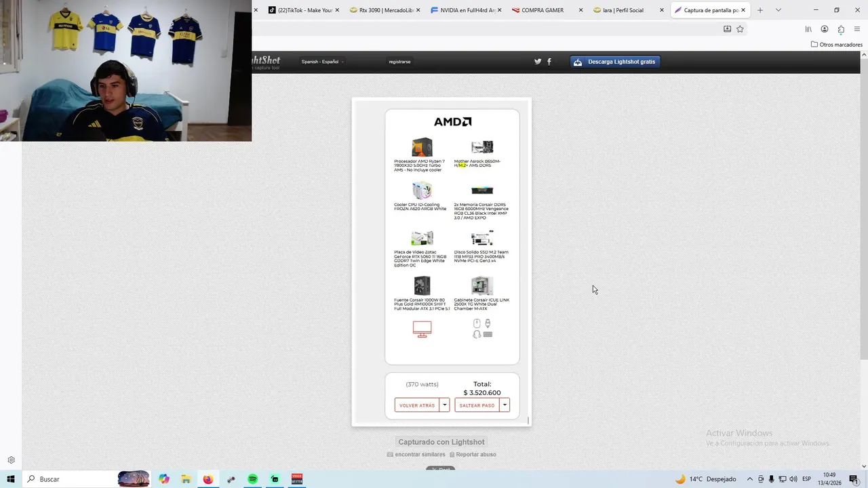Open the notification center icon

click(854, 479)
